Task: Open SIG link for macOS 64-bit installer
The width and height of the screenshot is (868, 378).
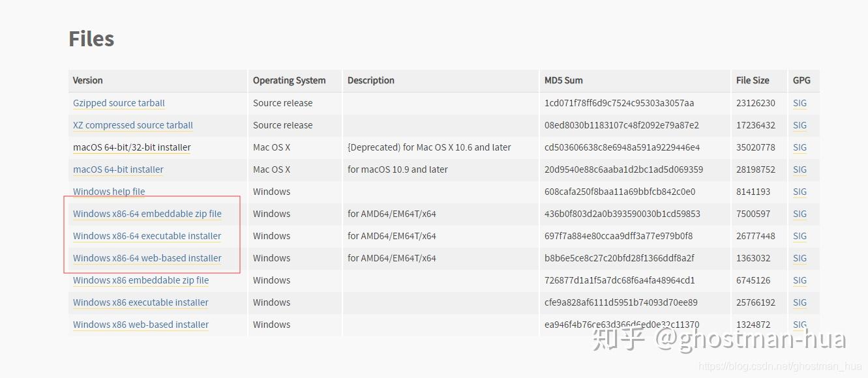Action: point(800,169)
